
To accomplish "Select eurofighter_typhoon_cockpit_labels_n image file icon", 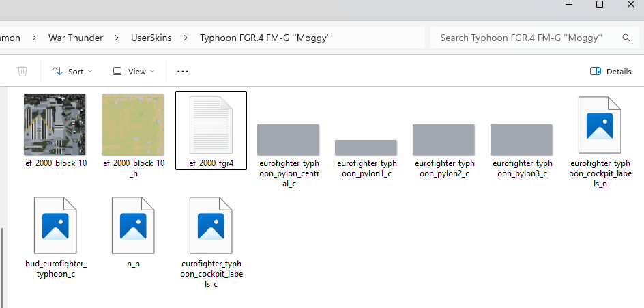I will [x=600, y=124].
